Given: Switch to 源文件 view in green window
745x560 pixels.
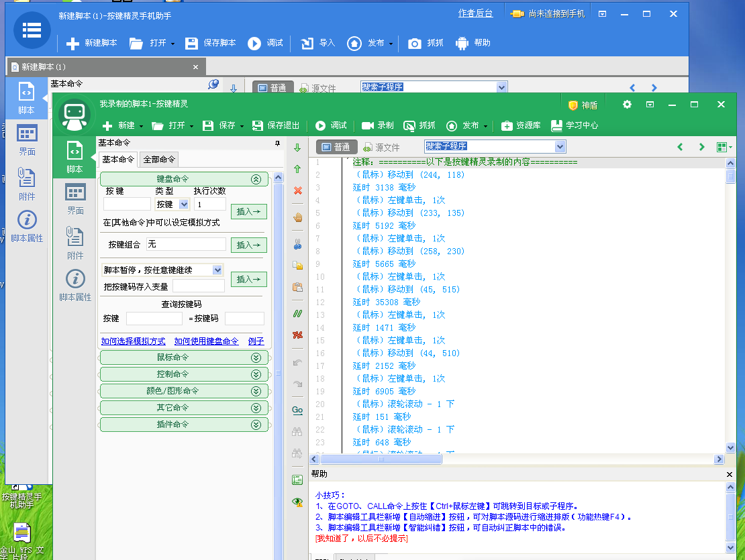Looking at the screenshot, I should pyautogui.click(x=381, y=147).
